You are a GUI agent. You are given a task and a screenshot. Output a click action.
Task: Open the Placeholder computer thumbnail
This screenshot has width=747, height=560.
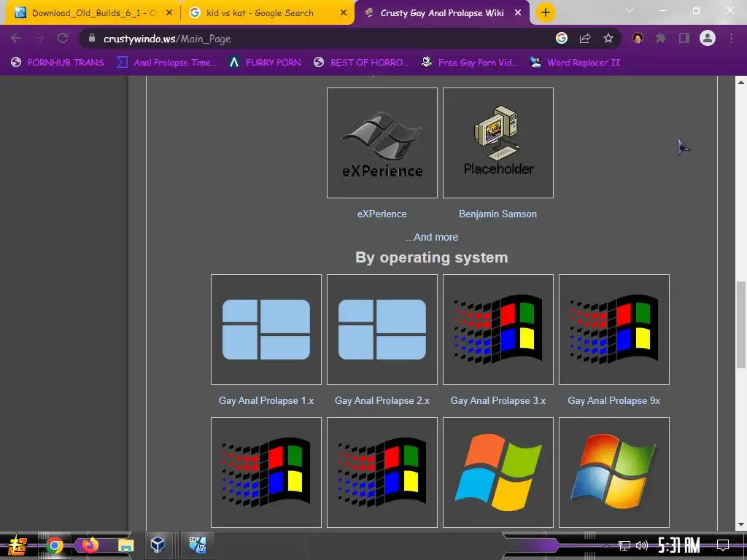pos(498,143)
